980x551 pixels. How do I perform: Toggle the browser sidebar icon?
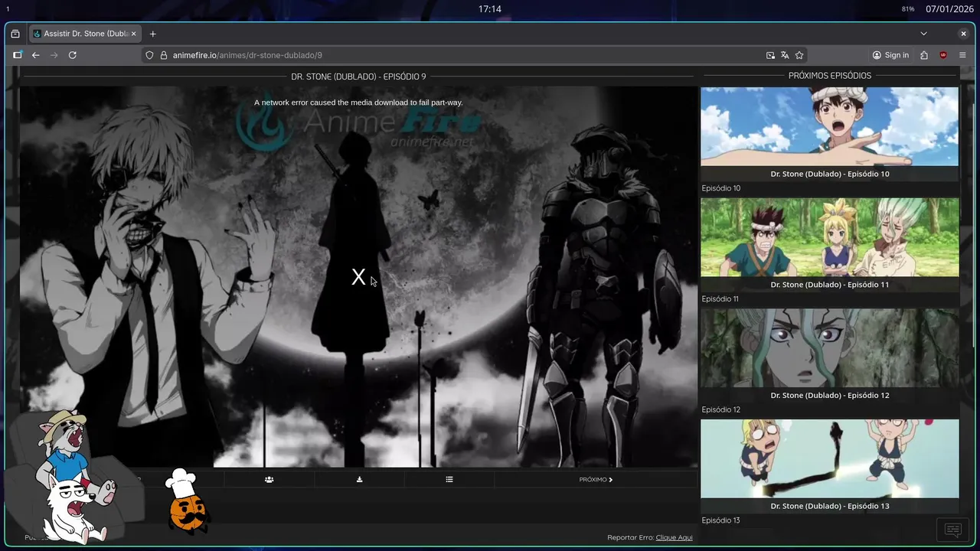point(18,55)
